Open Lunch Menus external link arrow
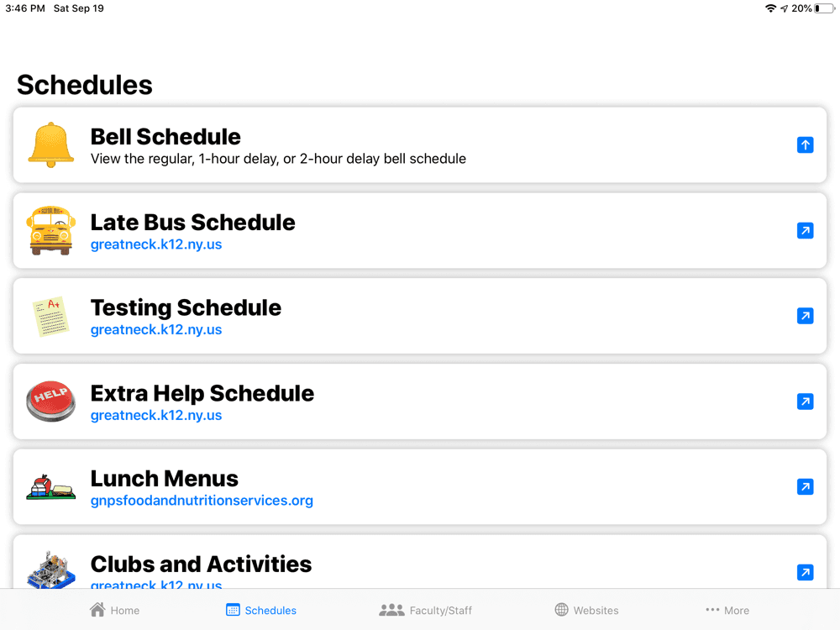The width and height of the screenshot is (840, 630). tap(805, 486)
